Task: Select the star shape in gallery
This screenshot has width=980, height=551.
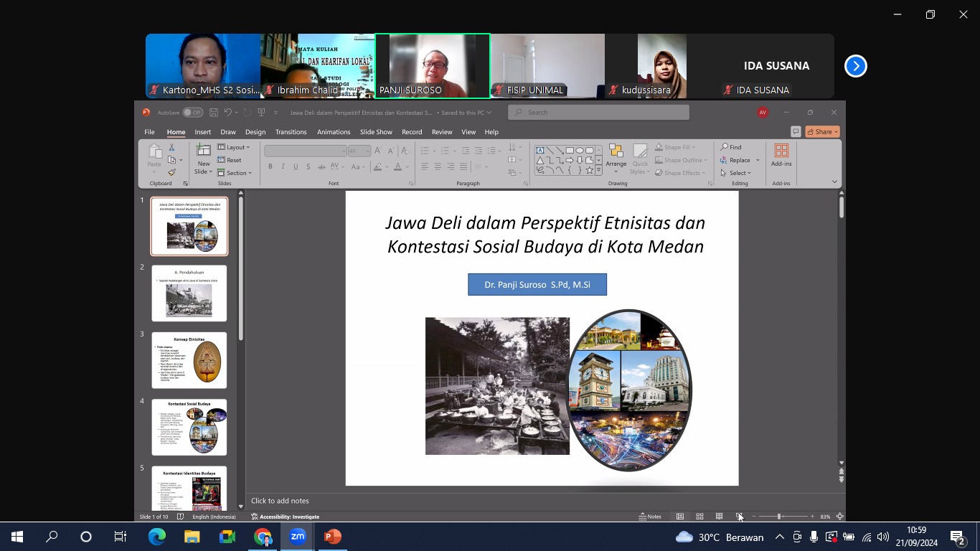Action: point(589,170)
